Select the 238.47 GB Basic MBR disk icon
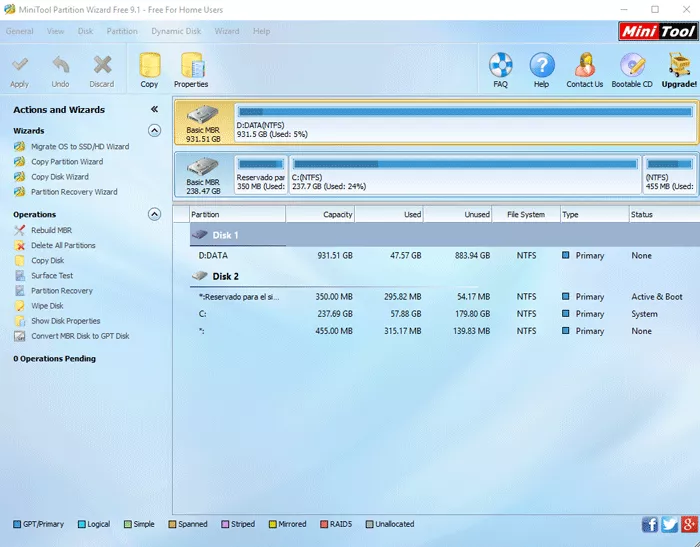Image resolution: width=700 pixels, height=547 pixels. coord(203,167)
